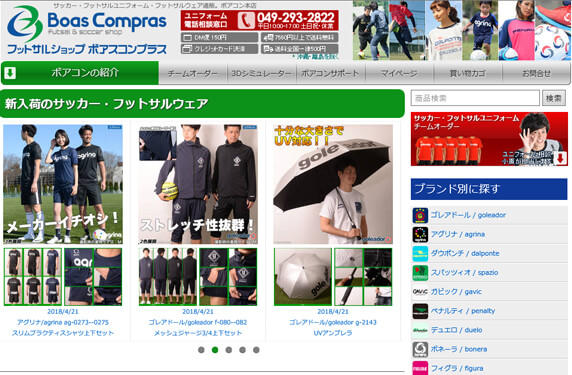The width and height of the screenshot is (572, 375).
Task: Open アグリナ/agrina ag-0273--0275 link
Action: point(63,322)
